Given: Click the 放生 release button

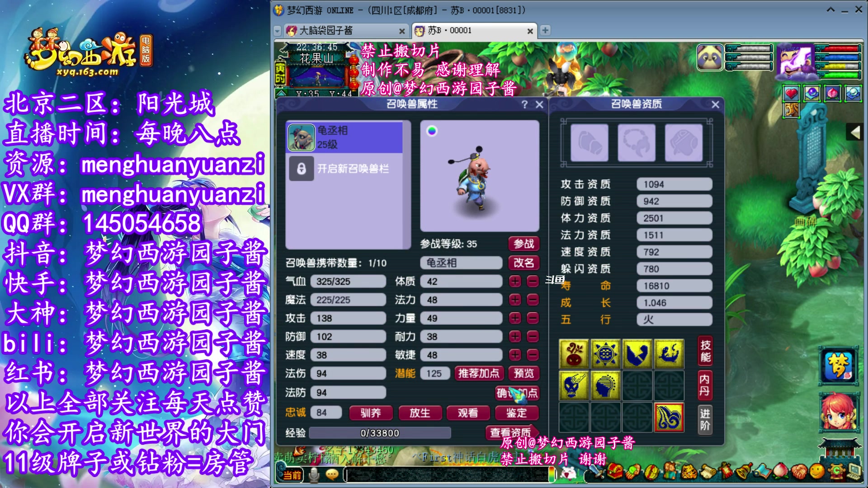Looking at the screenshot, I should [x=420, y=413].
